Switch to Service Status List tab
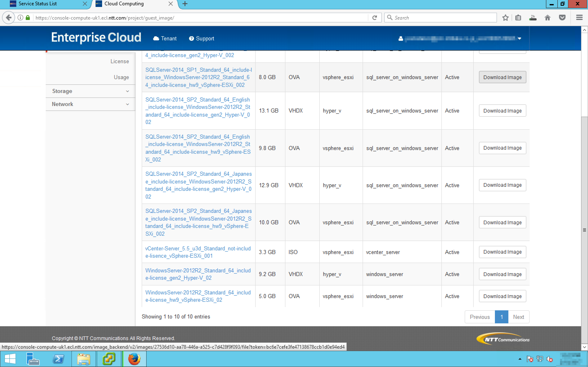The image size is (588, 367). click(38, 4)
